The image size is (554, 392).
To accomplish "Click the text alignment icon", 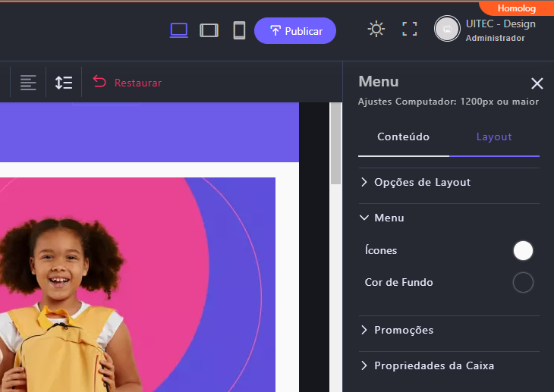I will pos(28,83).
